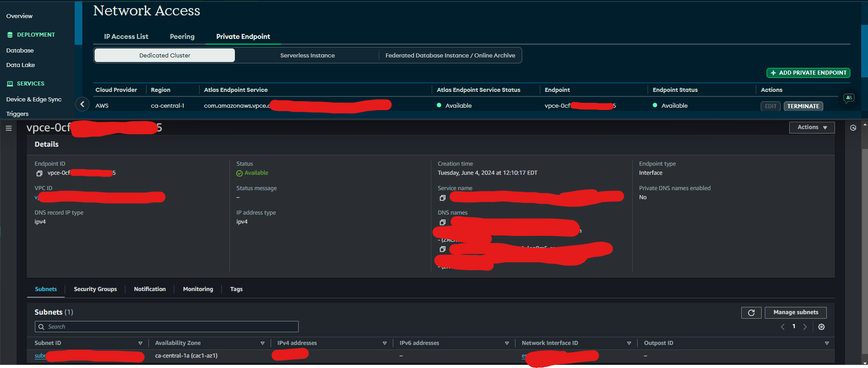Expand Availability Zone column sort menu

pos(262,344)
